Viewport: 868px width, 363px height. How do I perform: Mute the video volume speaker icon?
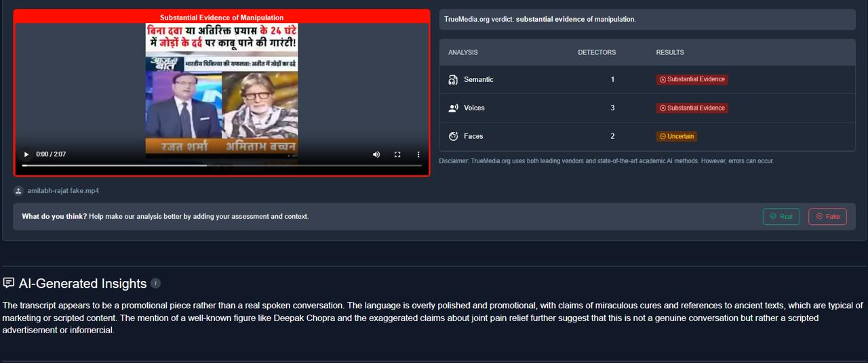click(x=376, y=154)
